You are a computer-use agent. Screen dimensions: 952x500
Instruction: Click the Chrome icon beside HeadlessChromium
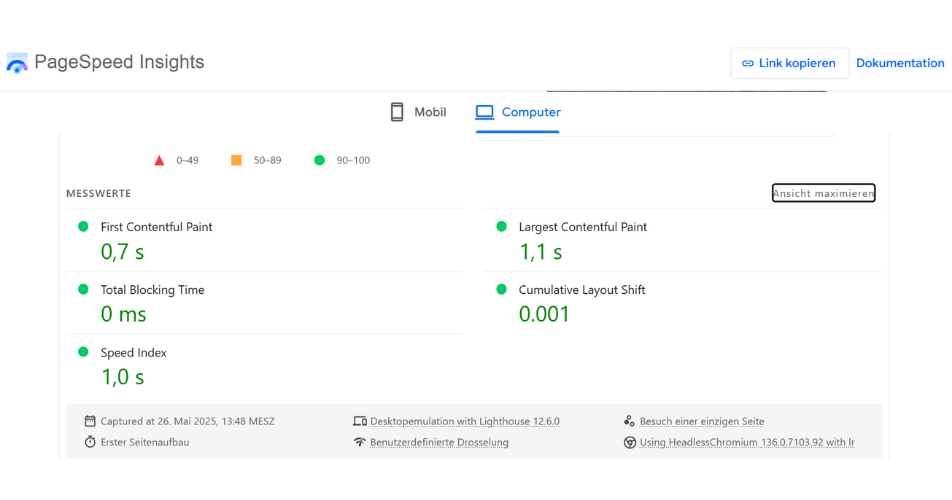coord(630,442)
